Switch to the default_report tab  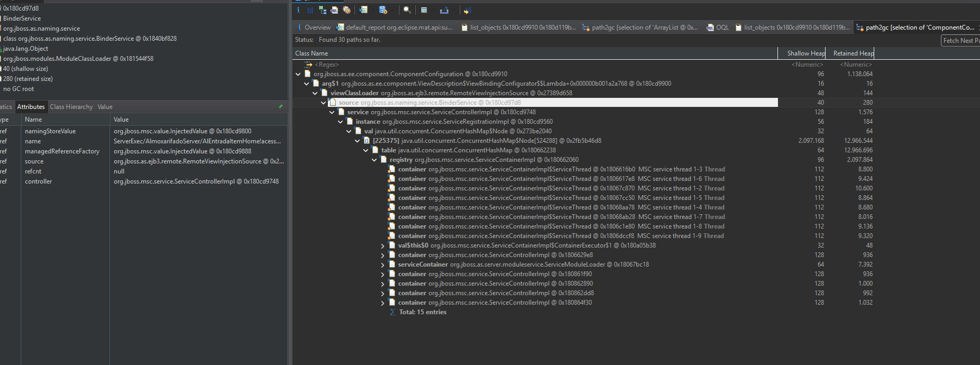395,28
